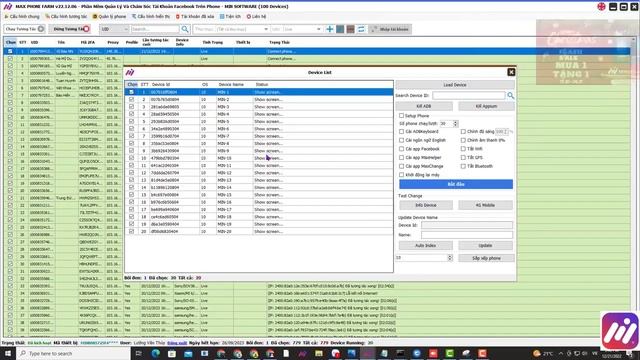Click the Kill Appium button

coord(486,106)
